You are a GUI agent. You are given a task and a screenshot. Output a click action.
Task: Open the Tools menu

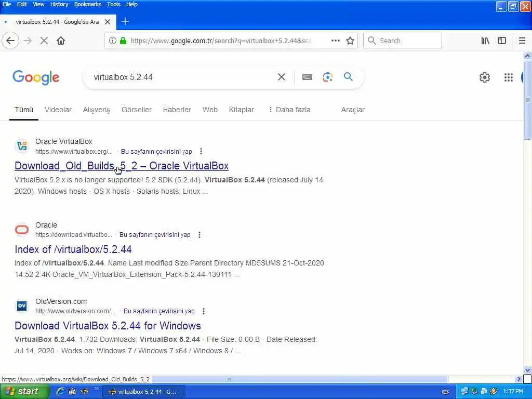(114, 4)
